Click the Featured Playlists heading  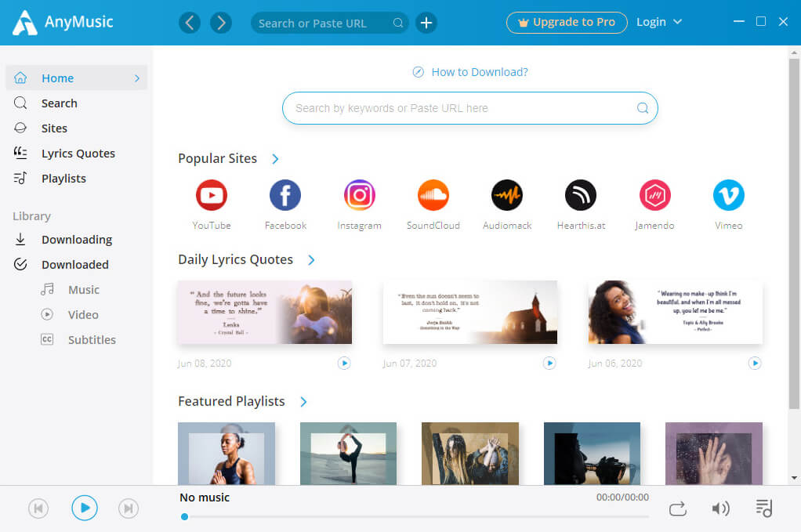click(x=231, y=401)
